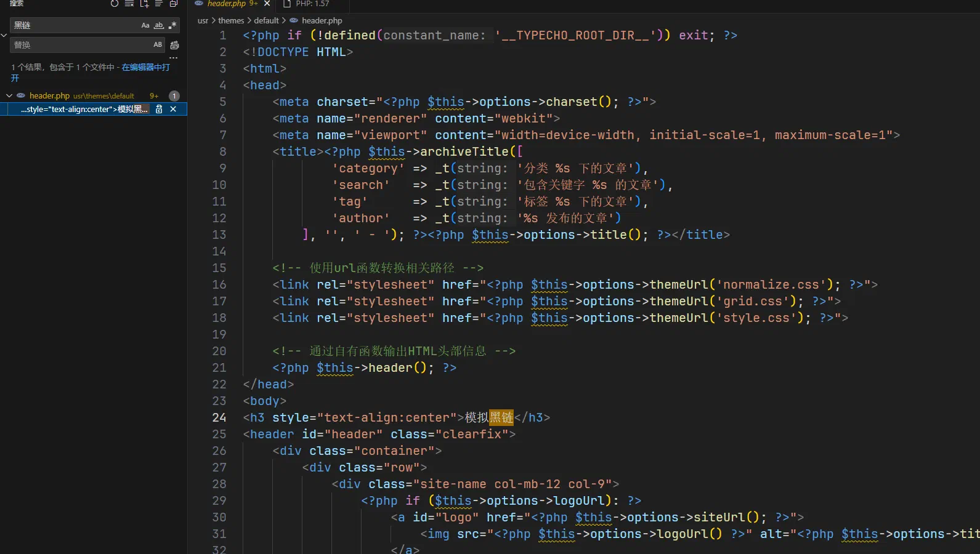The image size is (980, 554).
Task: Click line number 24 in the gutter
Action: click(x=219, y=417)
